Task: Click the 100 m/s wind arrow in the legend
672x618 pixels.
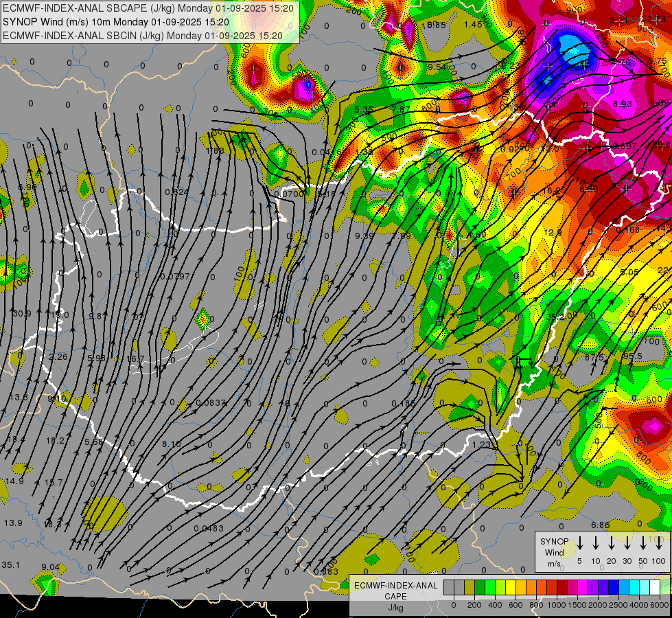Action: pyautogui.click(x=659, y=543)
